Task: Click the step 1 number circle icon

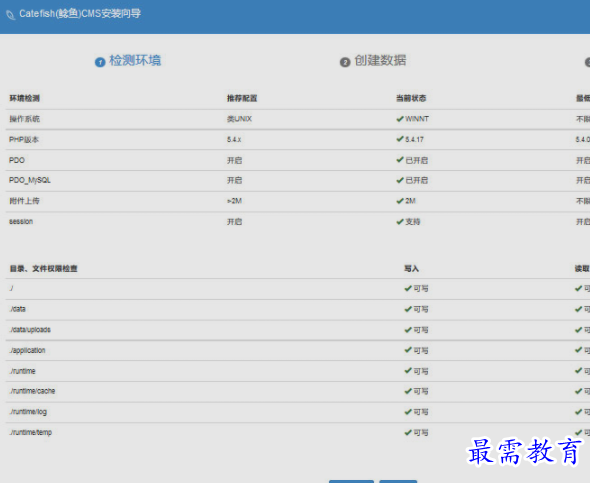Action: pos(100,62)
